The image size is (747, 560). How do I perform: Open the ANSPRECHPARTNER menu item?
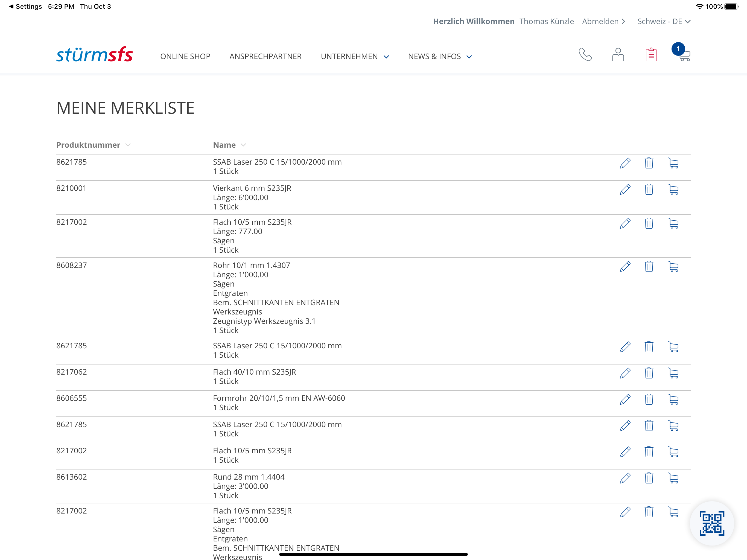click(x=265, y=56)
